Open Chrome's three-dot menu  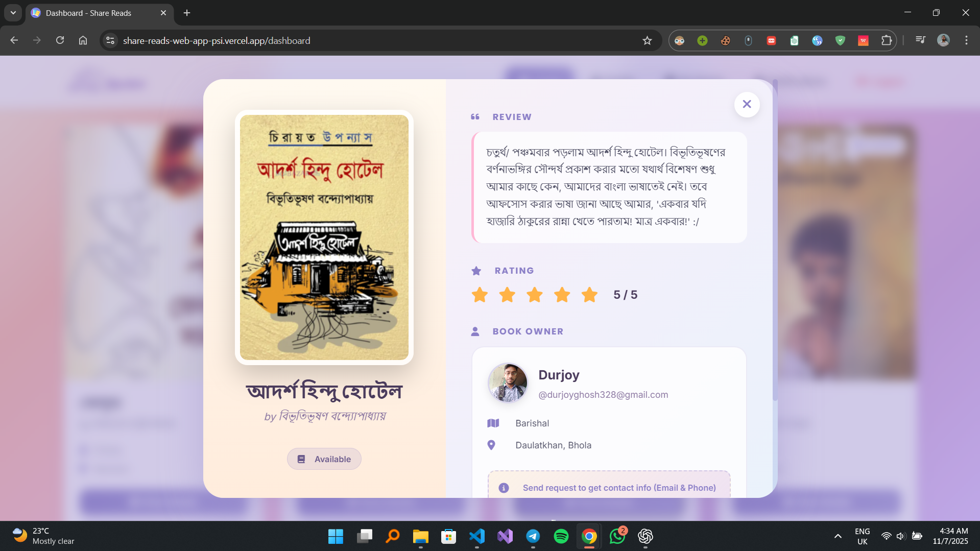click(x=966, y=40)
